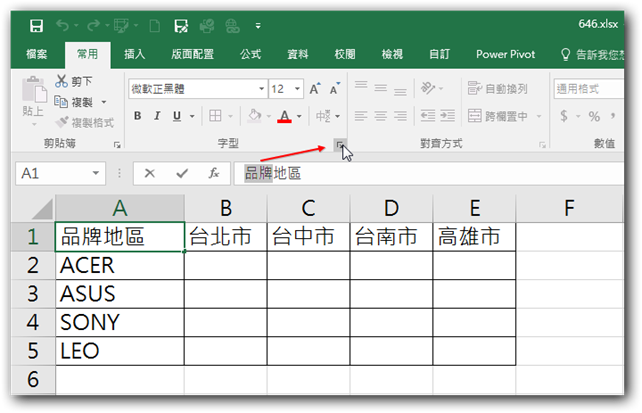Image resolution: width=642 pixels, height=413 pixels.
Task: Select row 3 header
Action: click(33, 294)
